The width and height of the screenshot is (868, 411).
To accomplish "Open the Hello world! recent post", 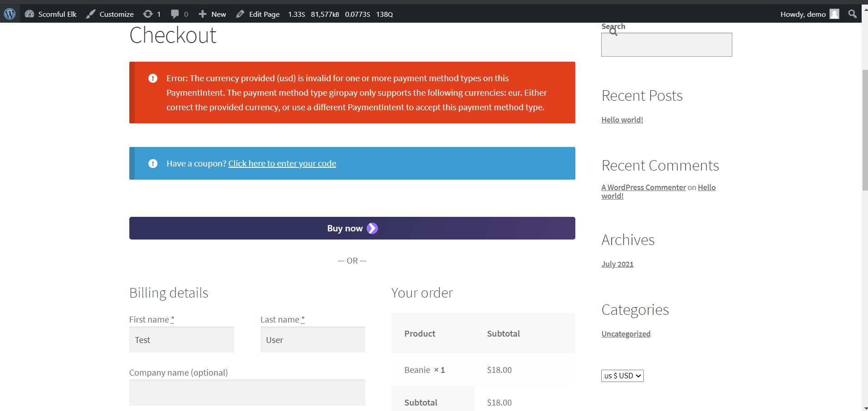I will click(x=622, y=119).
